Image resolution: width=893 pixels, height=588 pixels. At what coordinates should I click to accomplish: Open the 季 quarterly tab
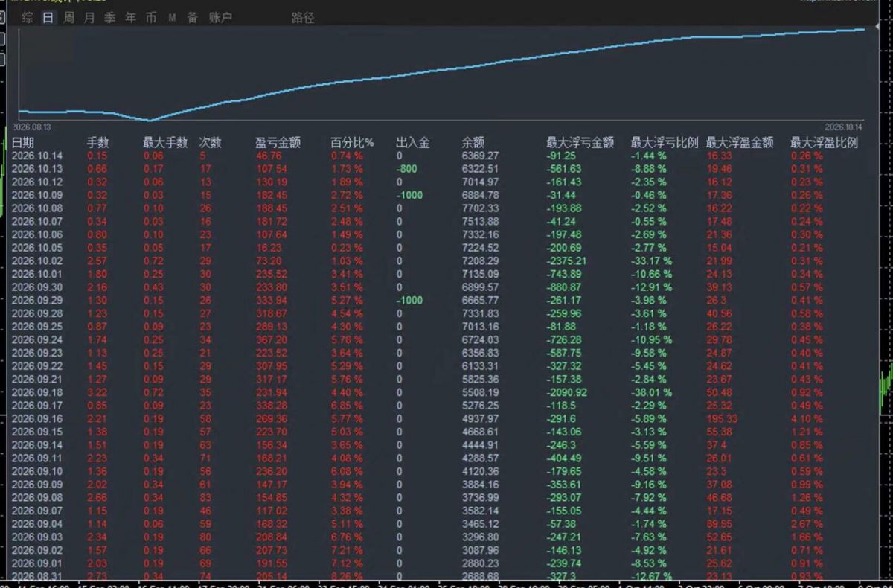[110, 18]
